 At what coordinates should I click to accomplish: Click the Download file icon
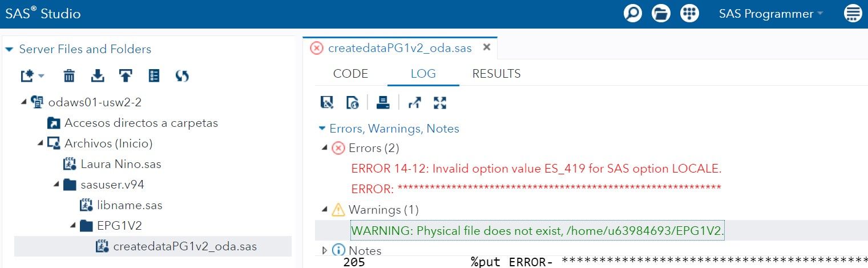coord(98,75)
